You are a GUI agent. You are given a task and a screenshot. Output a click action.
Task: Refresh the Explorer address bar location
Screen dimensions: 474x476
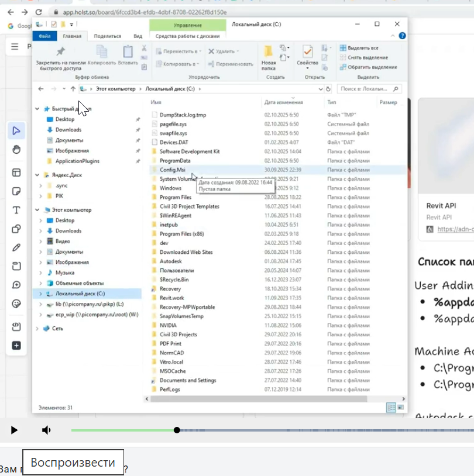(328, 89)
